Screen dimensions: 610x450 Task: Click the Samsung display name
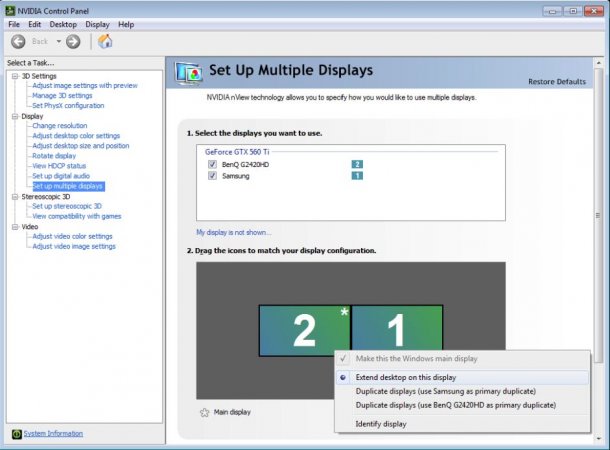(x=236, y=176)
